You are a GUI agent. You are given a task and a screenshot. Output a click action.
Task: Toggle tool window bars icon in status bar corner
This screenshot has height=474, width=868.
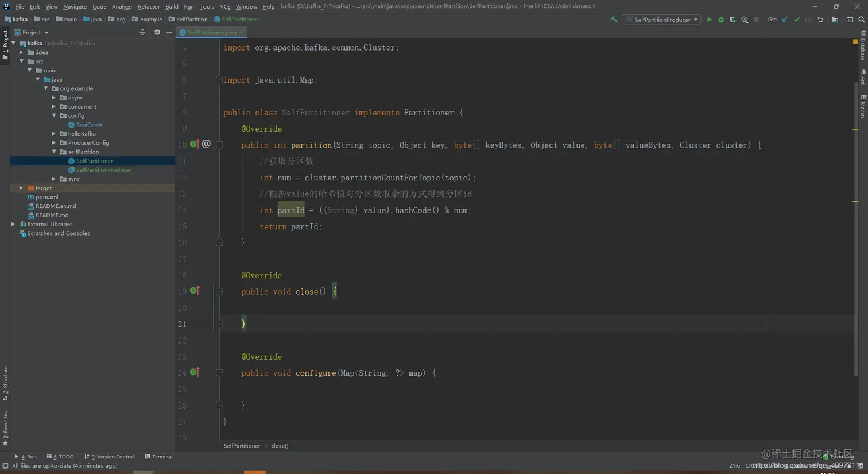coord(5,466)
